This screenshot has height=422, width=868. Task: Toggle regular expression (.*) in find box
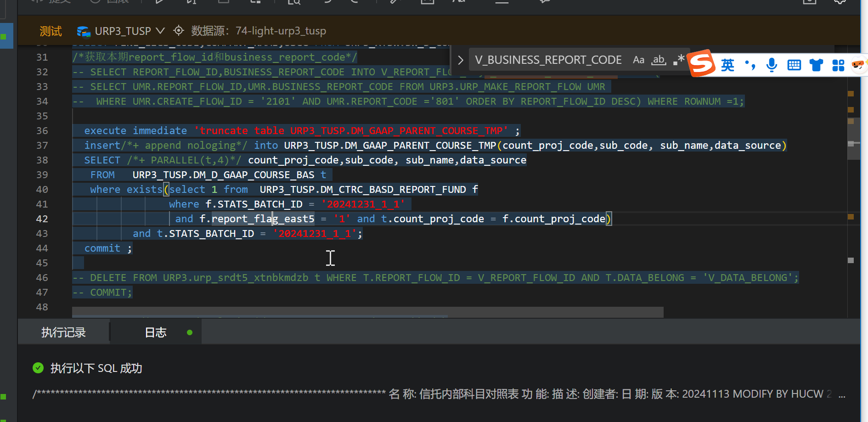pos(679,60)
